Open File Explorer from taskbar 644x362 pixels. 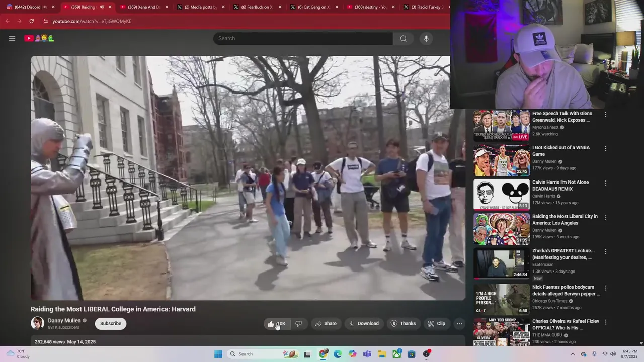tap(382, 354)
